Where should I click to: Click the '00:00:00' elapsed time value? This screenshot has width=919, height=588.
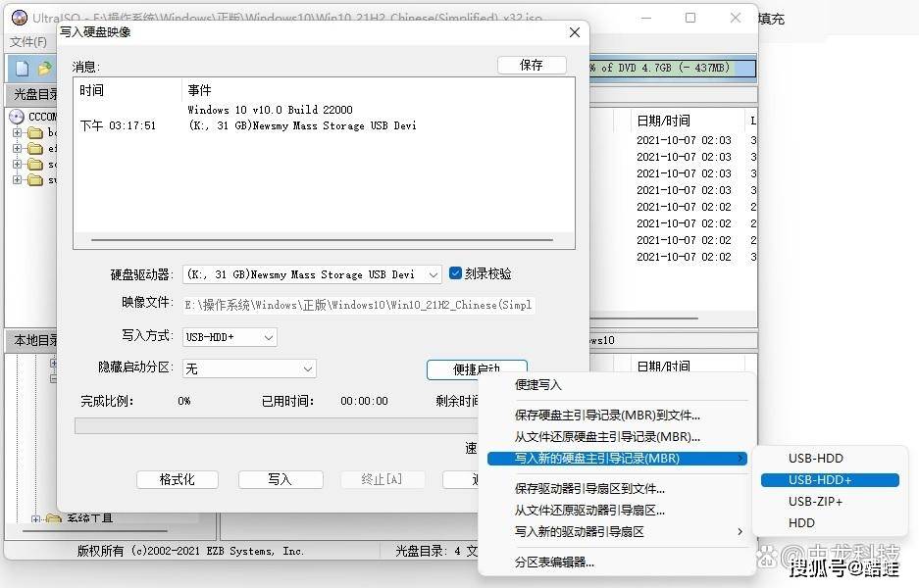[364, 401]
